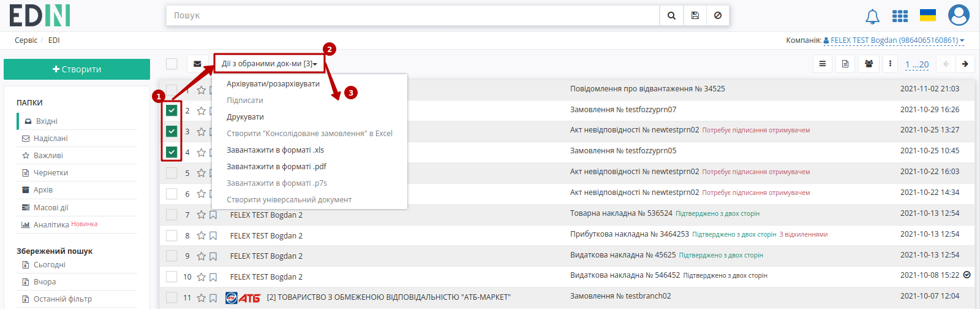
Task: Open 'Товарна накладна № 536524' document
Action: pyautogui.click(x=621, y=213)
